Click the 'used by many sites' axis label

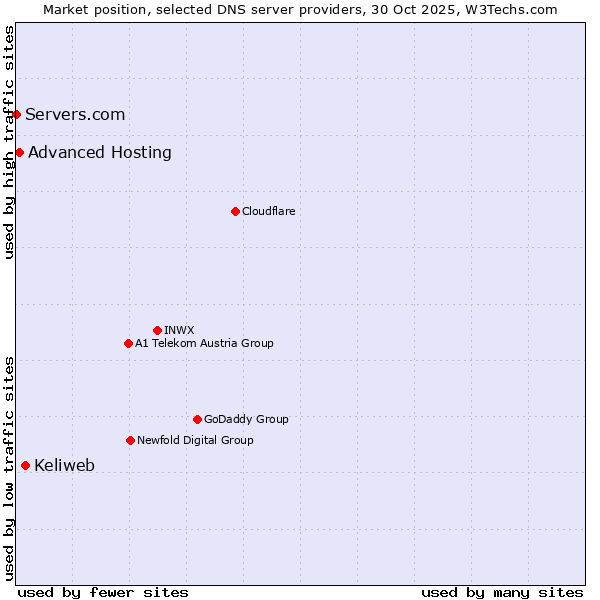(x=502, y=592)
